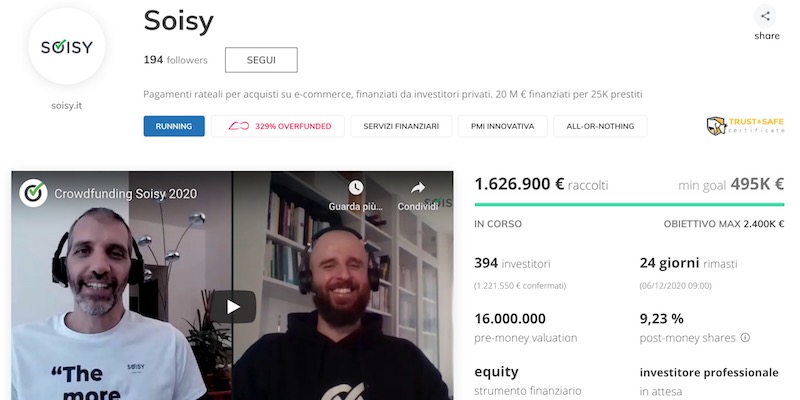Click the Guarda più tardi clock icon
The width and height of the screenshot is (800, 400).
pyautogui.click(x=356, y=188)
